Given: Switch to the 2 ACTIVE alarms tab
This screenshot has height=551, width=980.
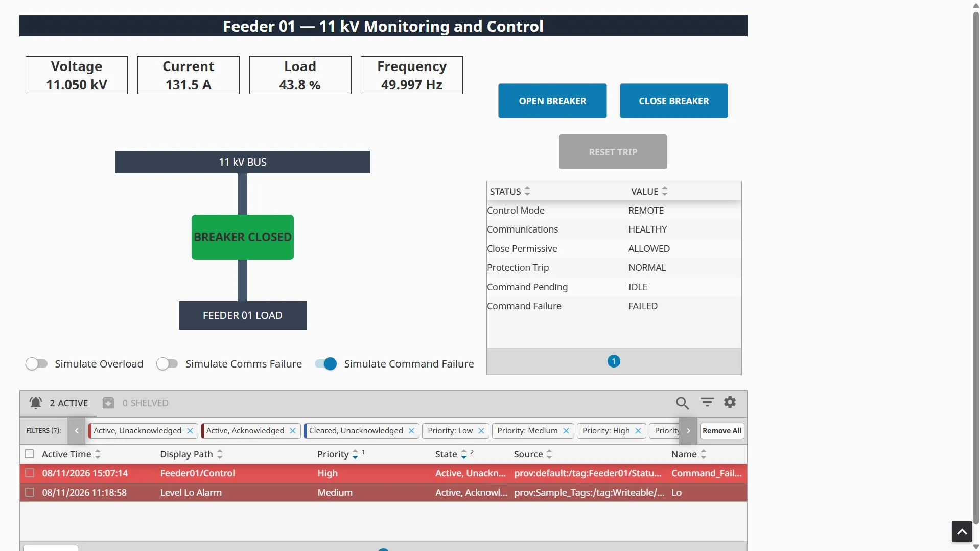Looking at the screenshot, I should click(58, 403).
